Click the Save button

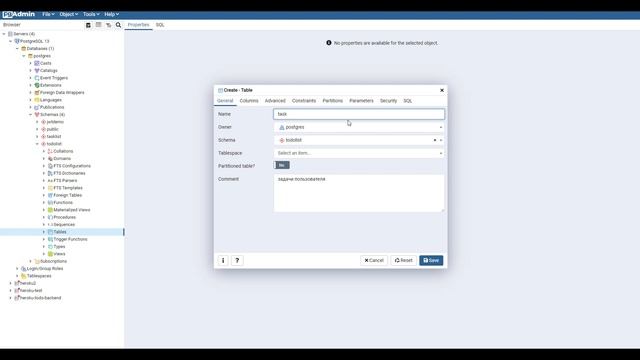click(x=431, y=260)
